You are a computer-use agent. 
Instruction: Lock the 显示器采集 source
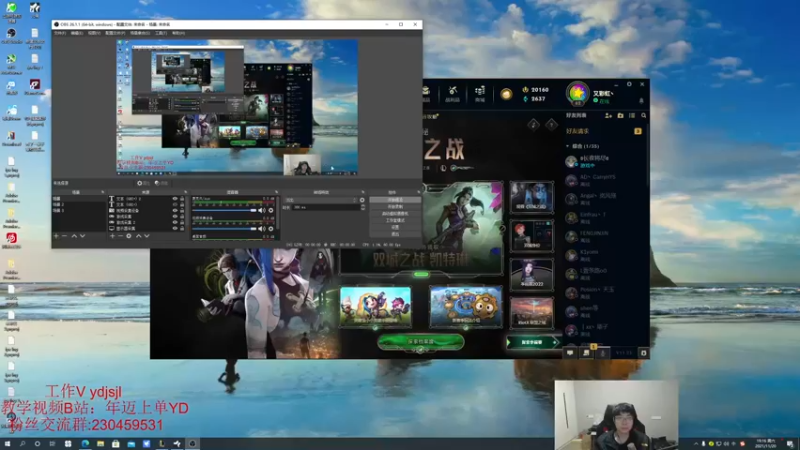click(x=182, y=228)
